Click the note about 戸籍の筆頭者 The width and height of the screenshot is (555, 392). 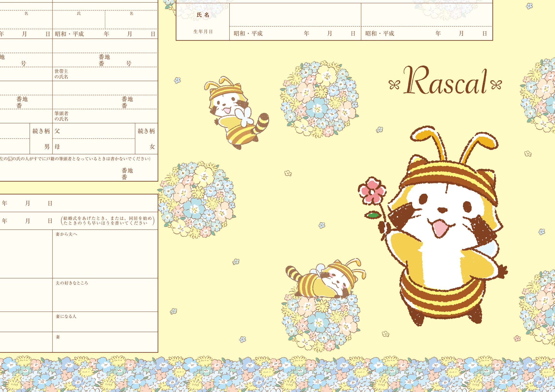coord(75,159)
